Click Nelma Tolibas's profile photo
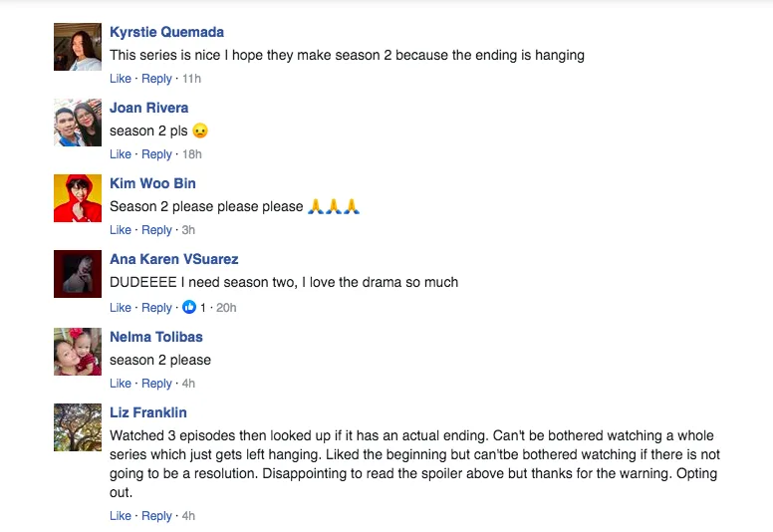The width and height of the screenshot is (773, 532). [x=78, y=352]
